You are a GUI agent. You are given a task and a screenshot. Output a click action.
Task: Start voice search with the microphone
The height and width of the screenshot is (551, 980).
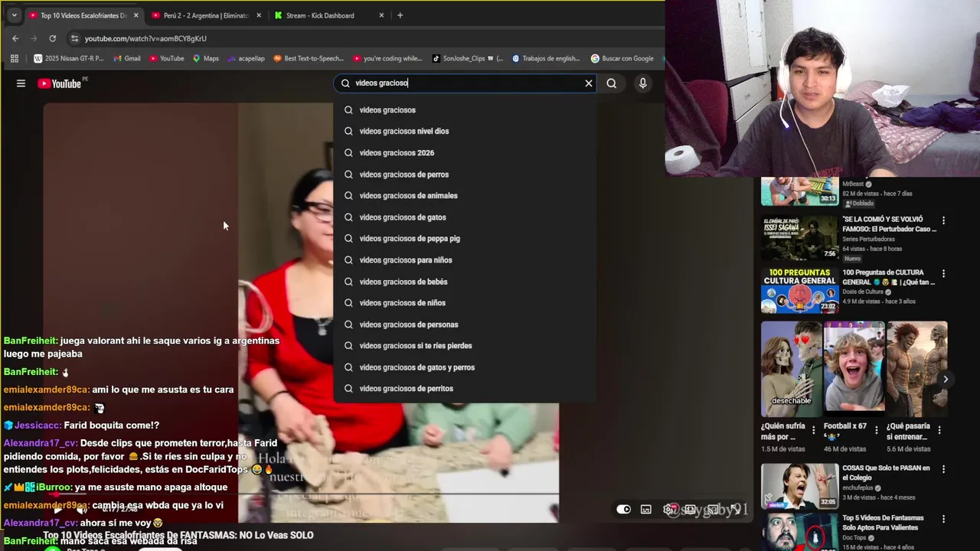pyautogui.click(x=643, y=83)
